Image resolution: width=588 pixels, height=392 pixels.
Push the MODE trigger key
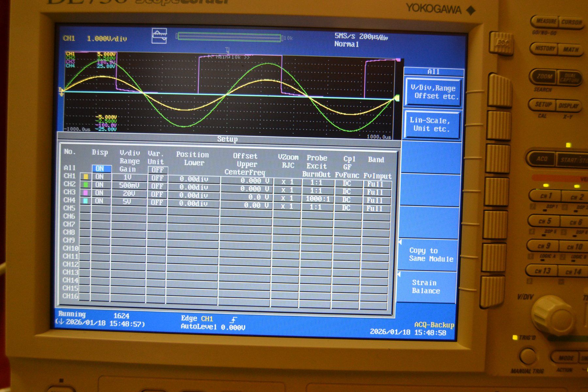(565, 358)
